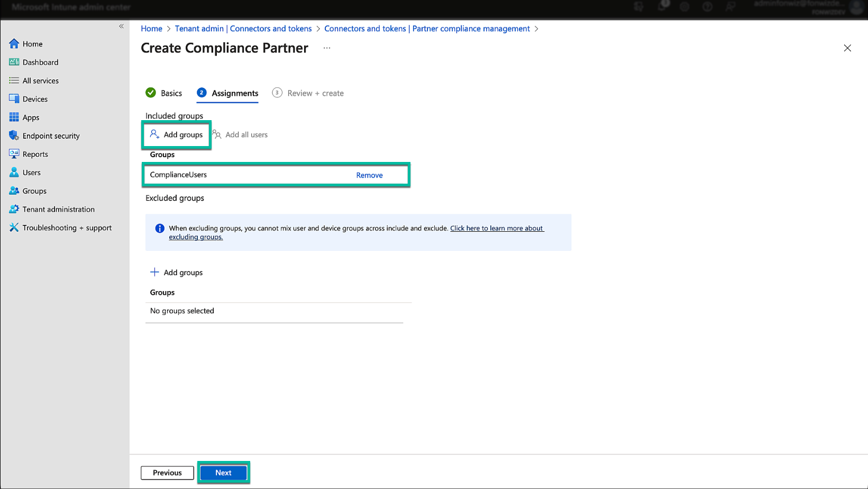Open the Apps grid icon
This screenshot has width=868, height=489.
[14, 117]
